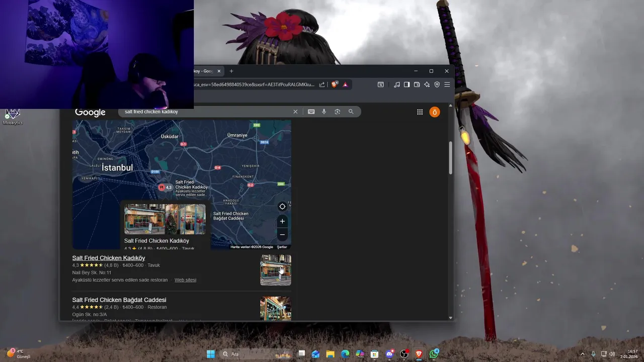The width and height of the screenshot is (644, 362).
Task: Open Outlook from the taskbar
Action: [x=315, y=354]
